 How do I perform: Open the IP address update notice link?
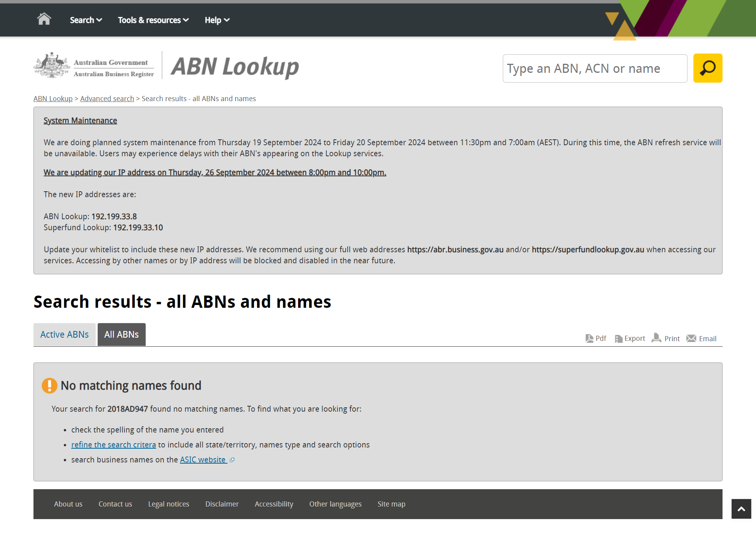tap(215, 172)
